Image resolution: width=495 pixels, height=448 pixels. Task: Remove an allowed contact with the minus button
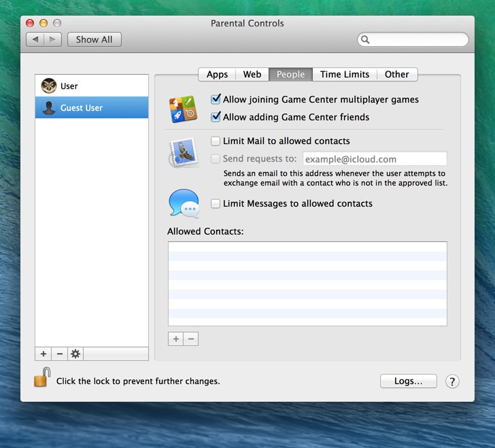[x=191, y=339]
